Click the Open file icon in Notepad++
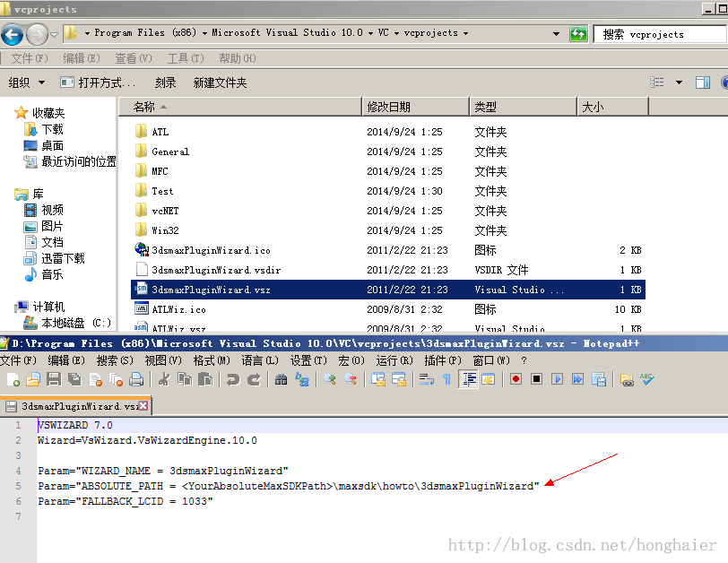Image resolution: width=728 pixels, height=563 pixels. [33, 379]
